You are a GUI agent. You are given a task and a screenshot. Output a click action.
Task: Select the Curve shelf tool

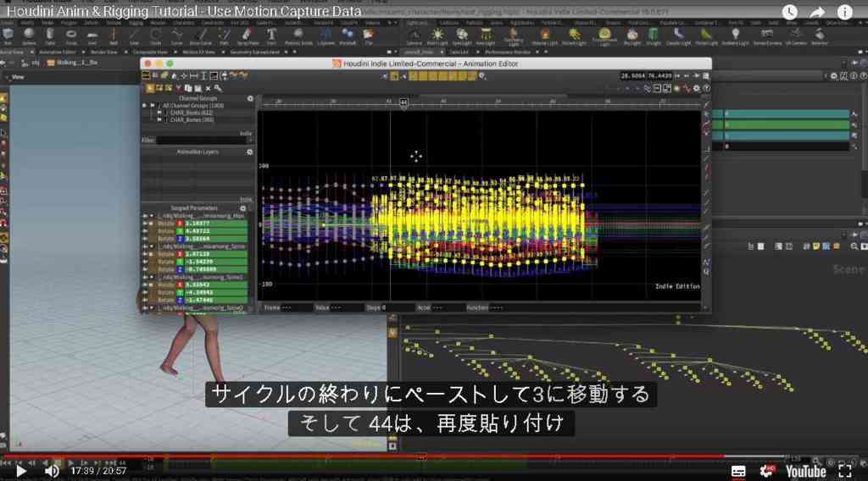click(x=176, y=36)
